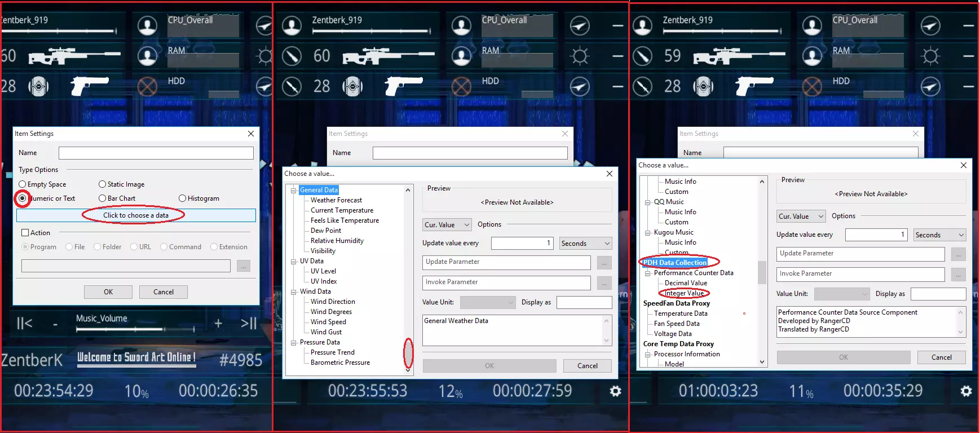The image size is (980, 433).
Task: Click sniper rifle icon in the panel timed 00:23:55:53
Action: (389, 56)
